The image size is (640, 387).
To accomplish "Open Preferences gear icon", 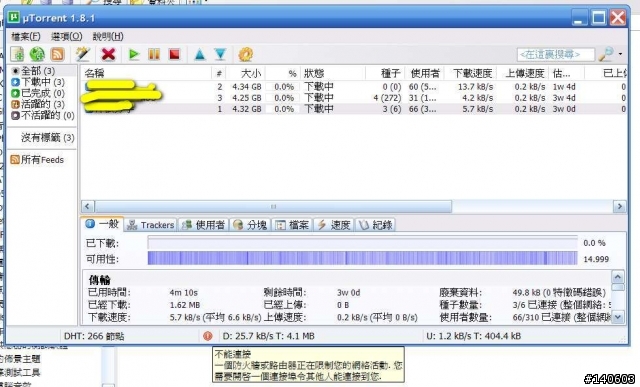I will [x=245, y=54].
